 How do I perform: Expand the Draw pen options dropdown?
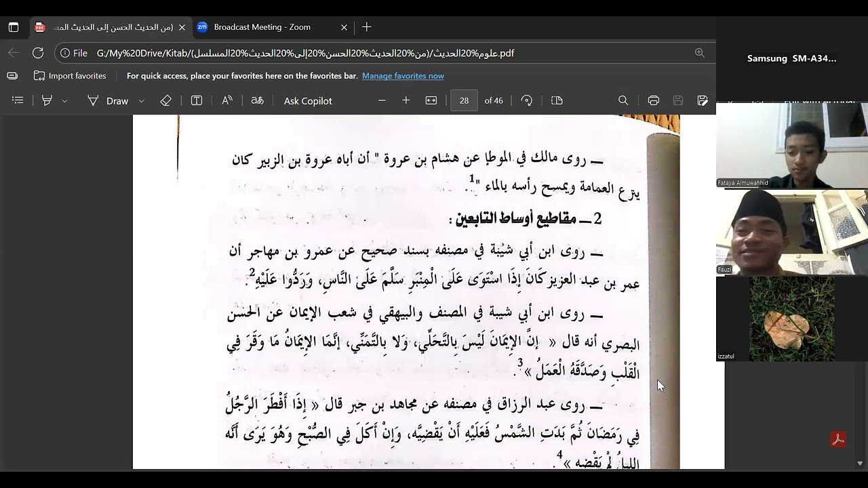pos(142,101)
